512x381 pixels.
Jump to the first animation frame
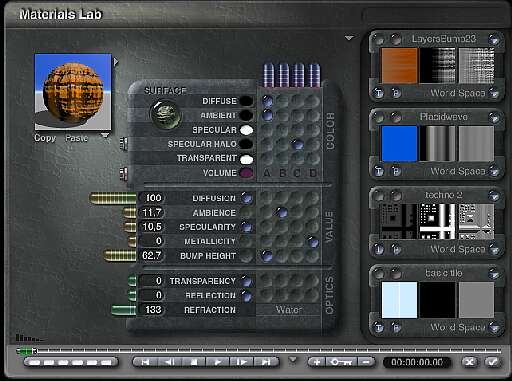[x=145, y=362]
